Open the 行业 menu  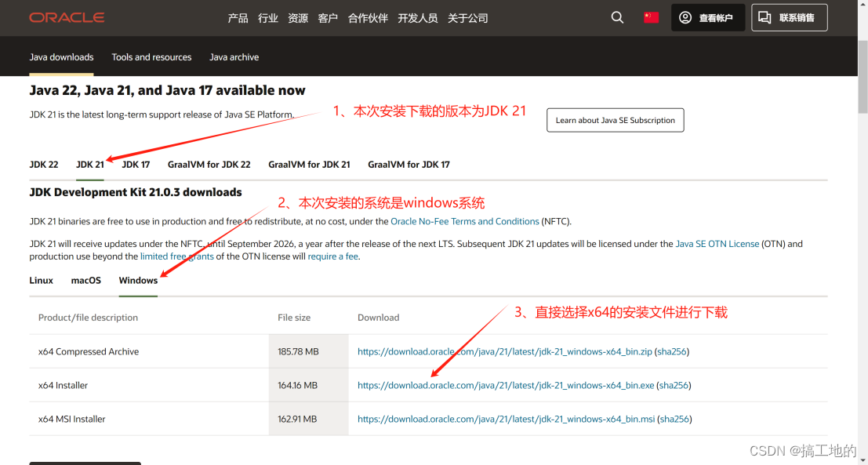click(268, 18)
